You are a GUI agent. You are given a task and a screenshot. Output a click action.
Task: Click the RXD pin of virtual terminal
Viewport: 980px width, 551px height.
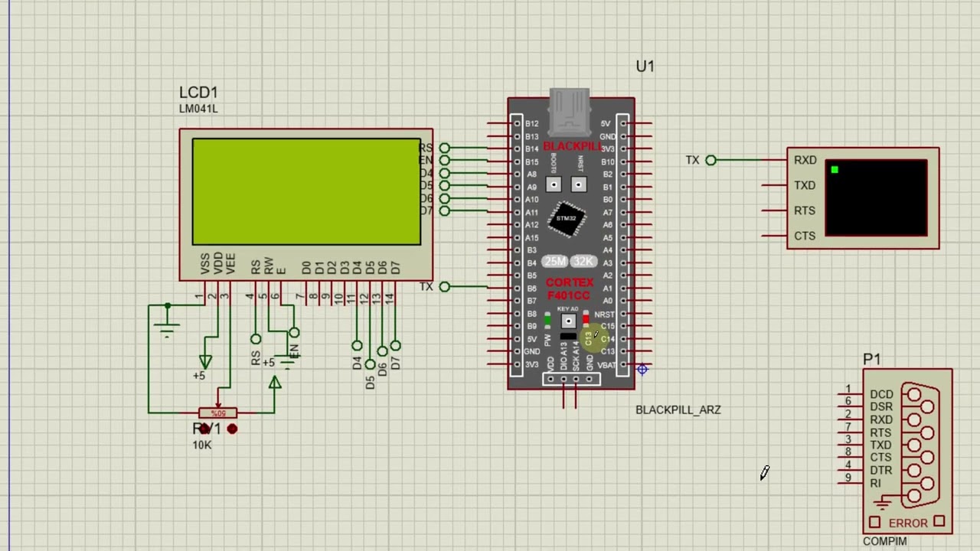coord(805,160)
